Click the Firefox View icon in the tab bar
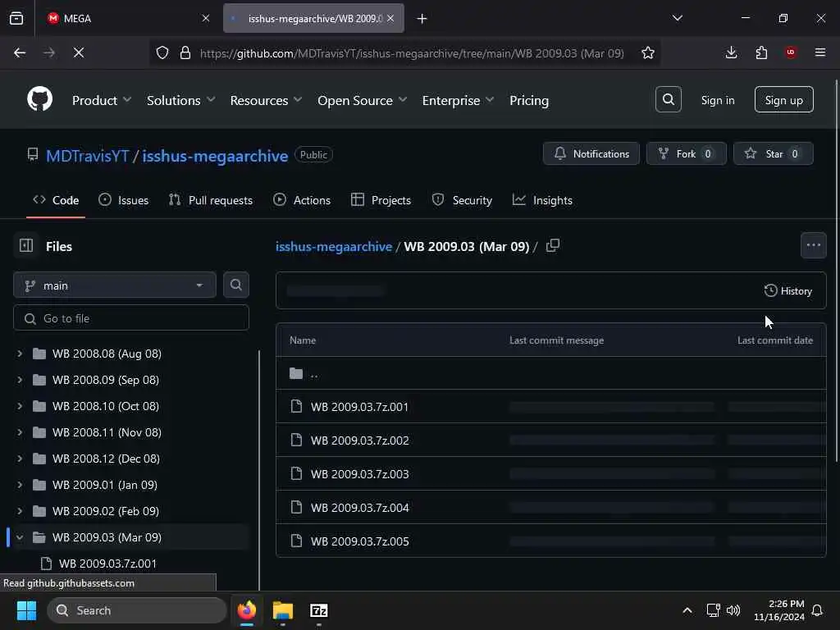840x630 pixels. pyautogui.click(x=16, y=18)
